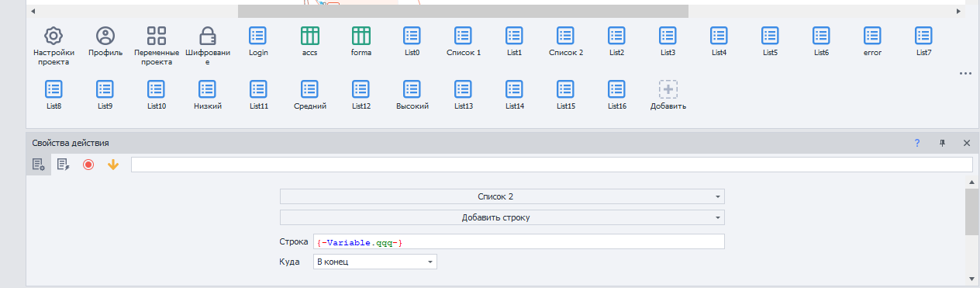The width and height of the screenshot is (980, 288).
Task: Click the red record icon
Action: pos(88,165)
